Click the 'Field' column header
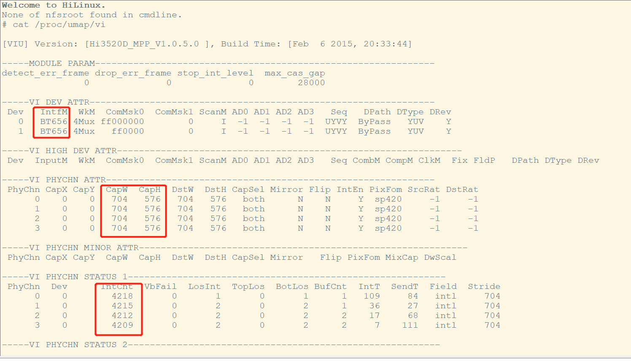 (x=443, y=286)
